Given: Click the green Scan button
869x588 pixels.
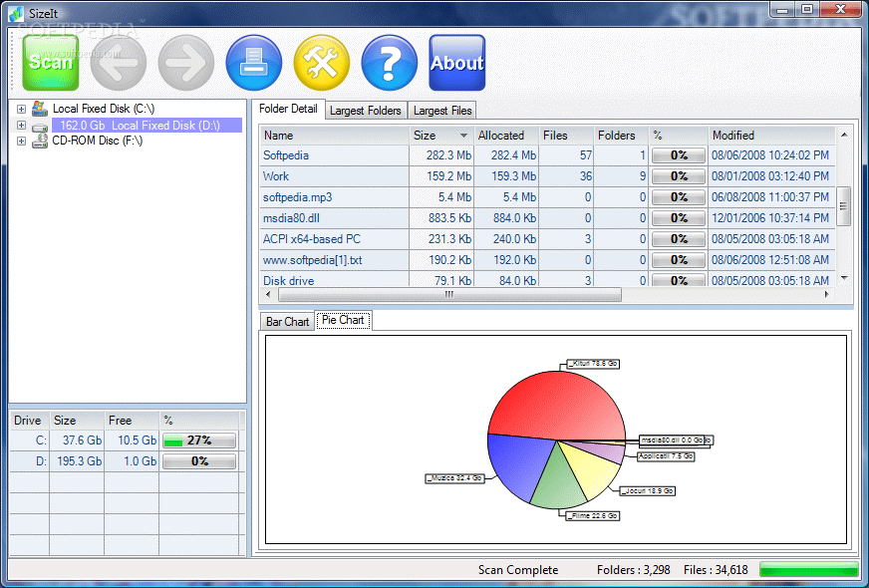Looking at the screenshot, I should point(51,62).
